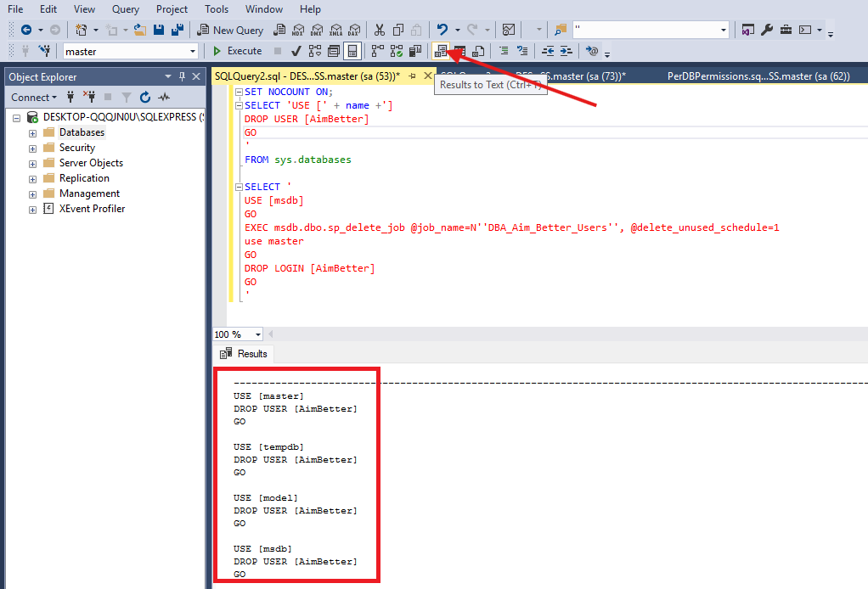Open the Query menu

pos(126,9)
